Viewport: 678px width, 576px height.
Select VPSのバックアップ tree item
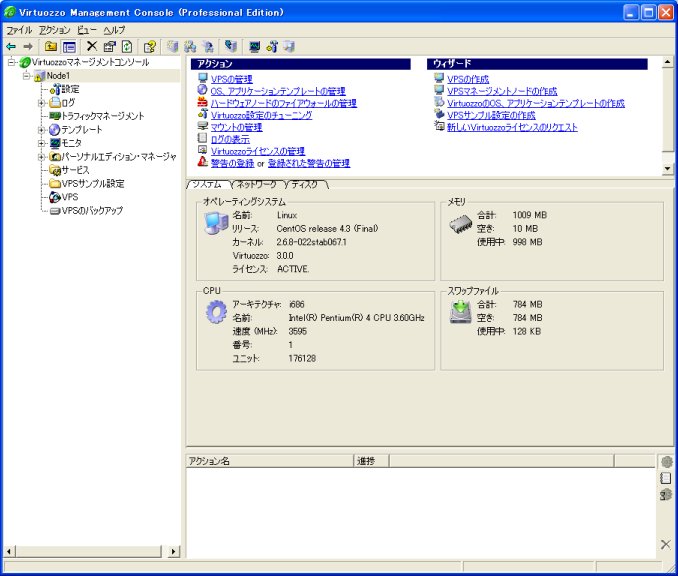92,211
